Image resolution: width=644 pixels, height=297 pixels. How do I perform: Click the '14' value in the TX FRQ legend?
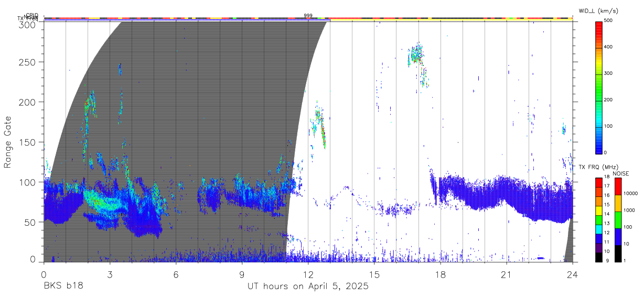(607, 214)
